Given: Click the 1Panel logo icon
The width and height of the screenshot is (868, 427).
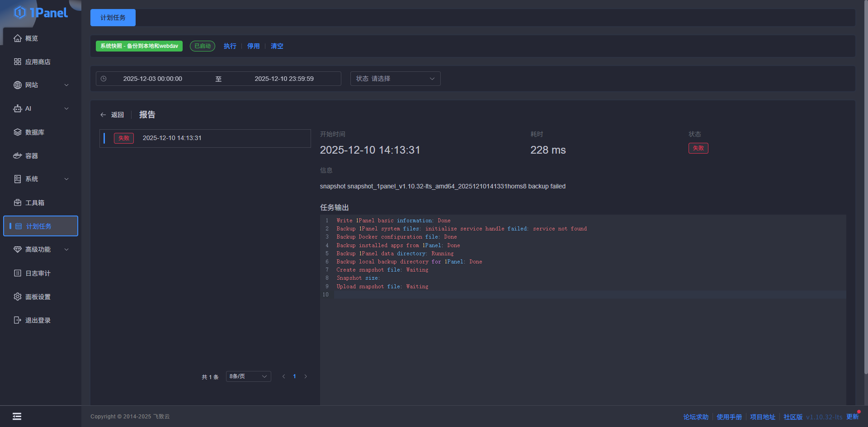Looking at the screenshot, I should click(x=20, y=13).
